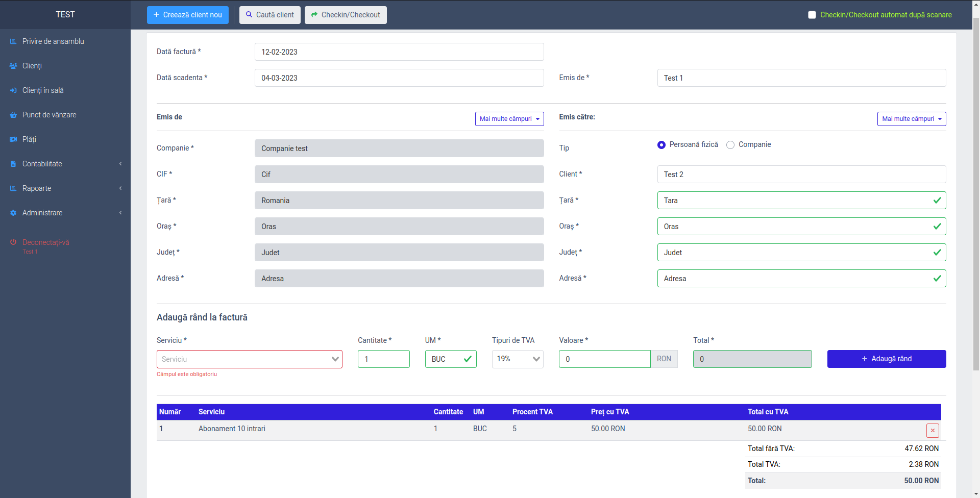The image size is (980, 498).
Task: Enable Checkin/Checkout automat după scanare checkbox
Action: 812,15
